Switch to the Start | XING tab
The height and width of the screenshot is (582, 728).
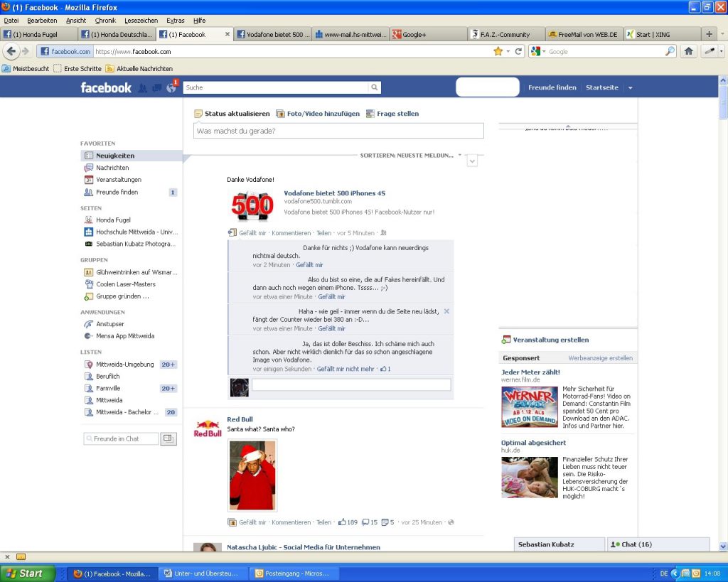662,34
